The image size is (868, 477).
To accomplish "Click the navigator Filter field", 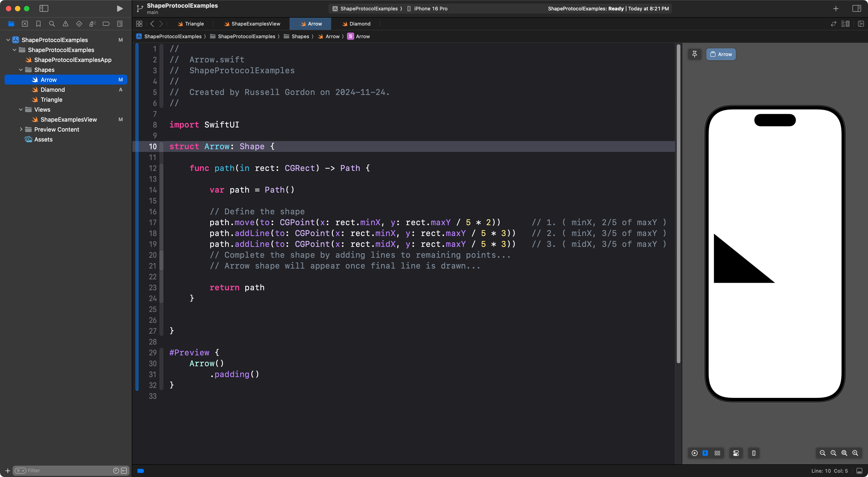I will click(x=67, y=470).
